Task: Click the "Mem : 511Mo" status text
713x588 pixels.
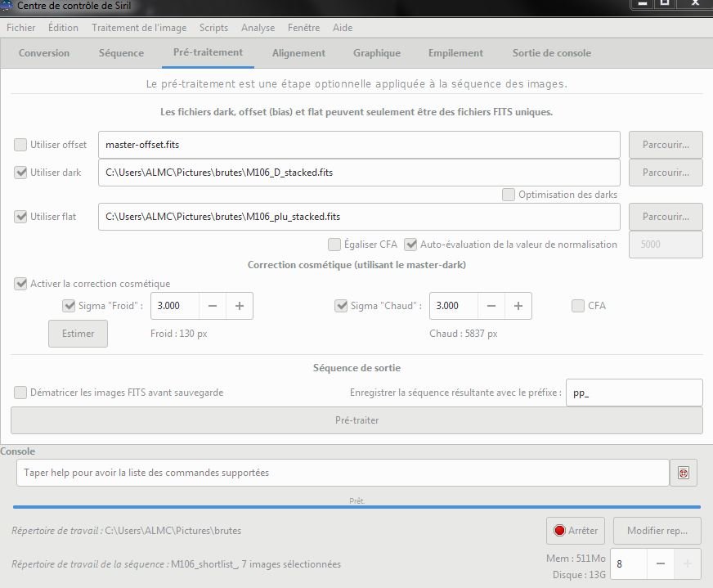Action: point(576,559)
